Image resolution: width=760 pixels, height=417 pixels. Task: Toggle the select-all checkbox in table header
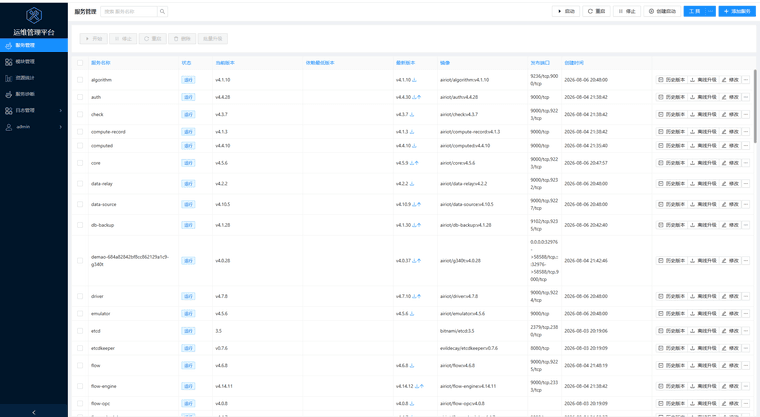click(80, 63)
